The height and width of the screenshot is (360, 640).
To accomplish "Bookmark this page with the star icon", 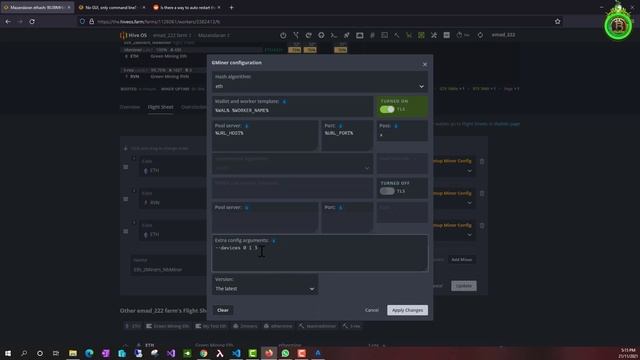I will [558, 21].
